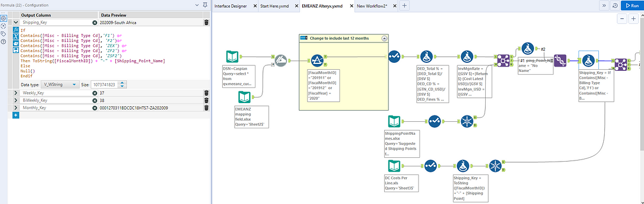Open the Data type V_WString dropdown
Viewport: 644px width, 204px height.
[x=60, y=84]
